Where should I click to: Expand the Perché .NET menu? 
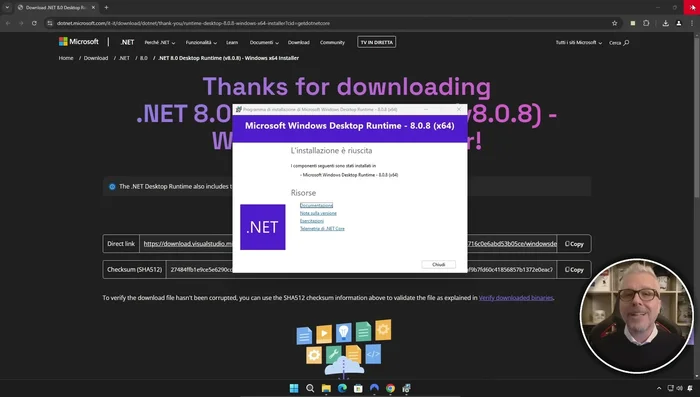pyautogui.click(x=159, y=42)
